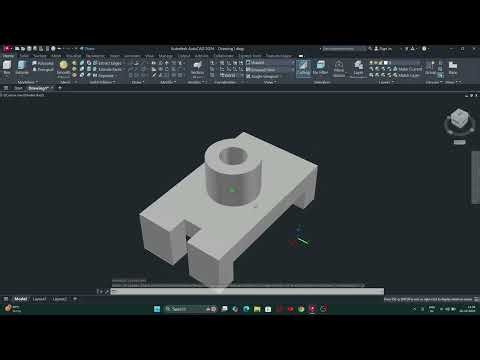
Task: Expand the Section panel dropdown
Action: coord(197,82)
